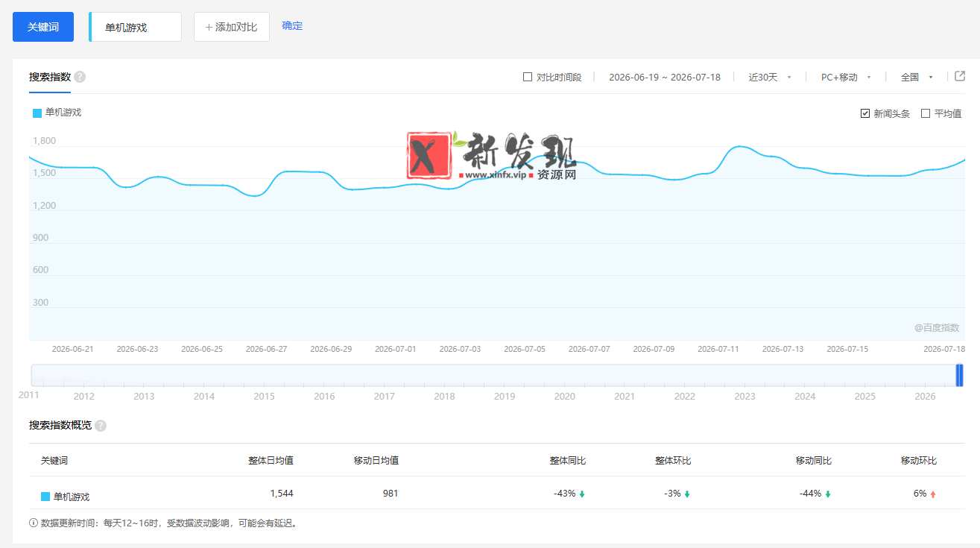Click the 关键词 button
This screenshot has width=980, height=548.
[x=43, y=27]
